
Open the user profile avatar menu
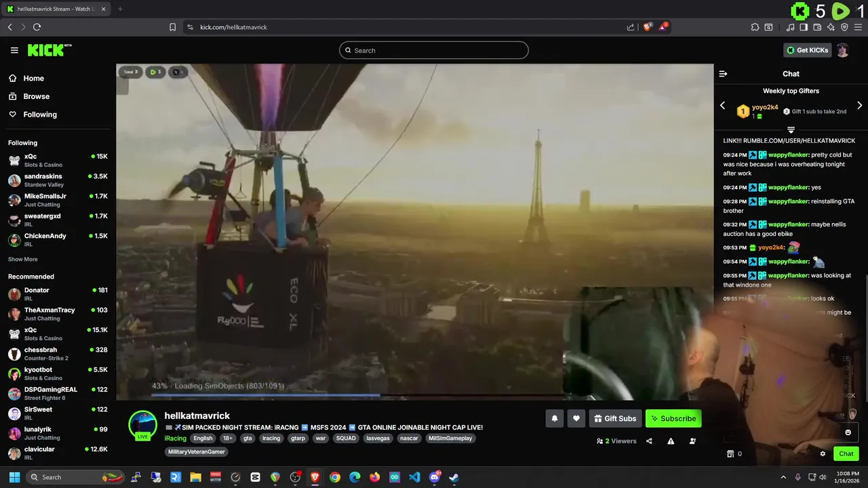click(x=842, y=50)
